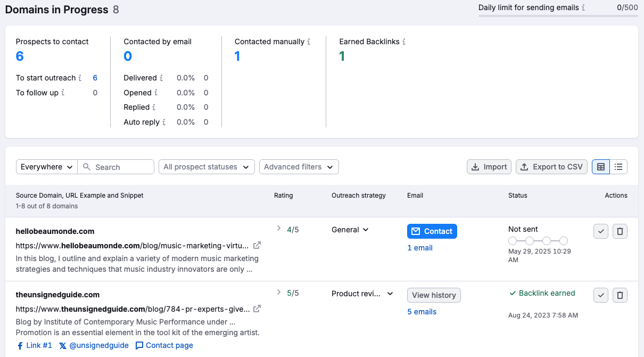
Task: Open the 5 emails history link
Action: (x=422, y=311)
